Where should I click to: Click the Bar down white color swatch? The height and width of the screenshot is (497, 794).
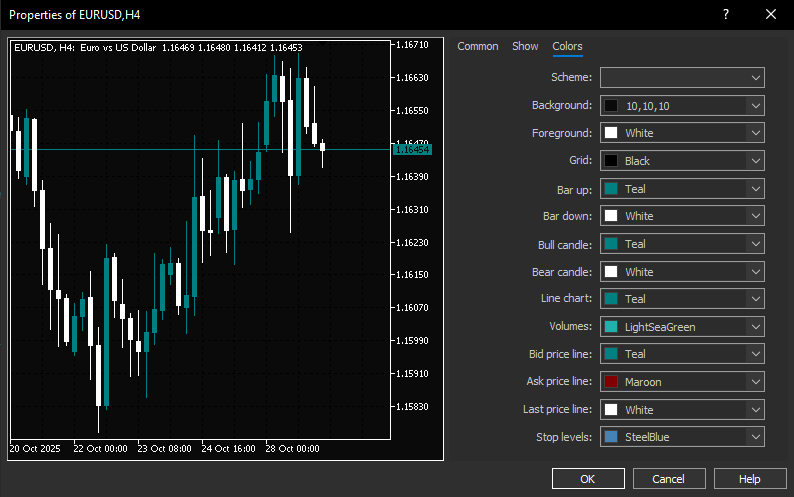(611, 216)
